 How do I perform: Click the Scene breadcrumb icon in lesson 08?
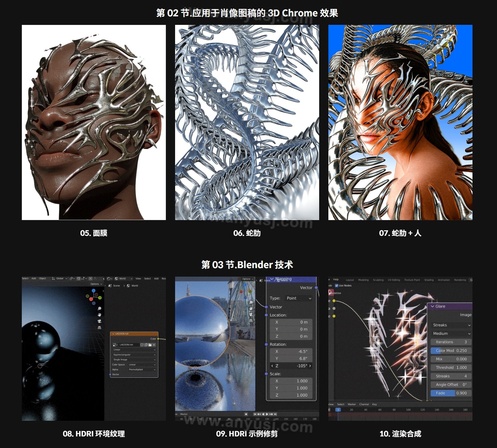[x=110, y=285]
